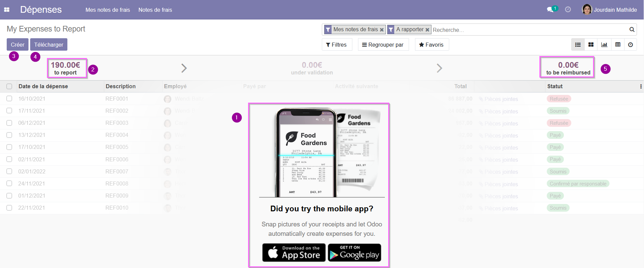
Task: Click the 'Confirmé par responsable' status badge
Action: click(578, 184)
